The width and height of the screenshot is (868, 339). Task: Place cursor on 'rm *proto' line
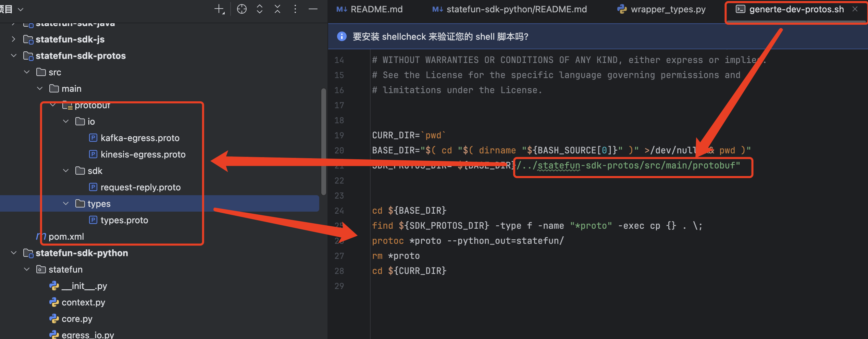[x=396, y=256]
